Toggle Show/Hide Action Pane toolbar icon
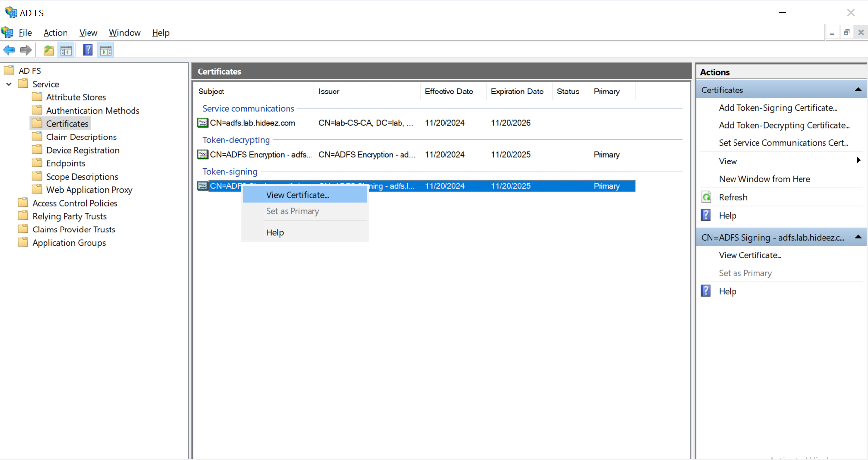This screenshot has width=868, height=460. (x=106, y=50)
